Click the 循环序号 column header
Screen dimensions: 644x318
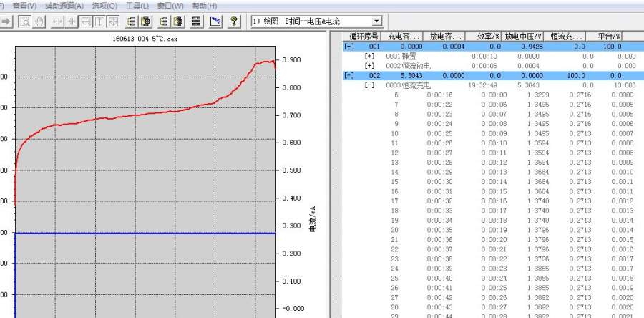click(x=363, y=36)
